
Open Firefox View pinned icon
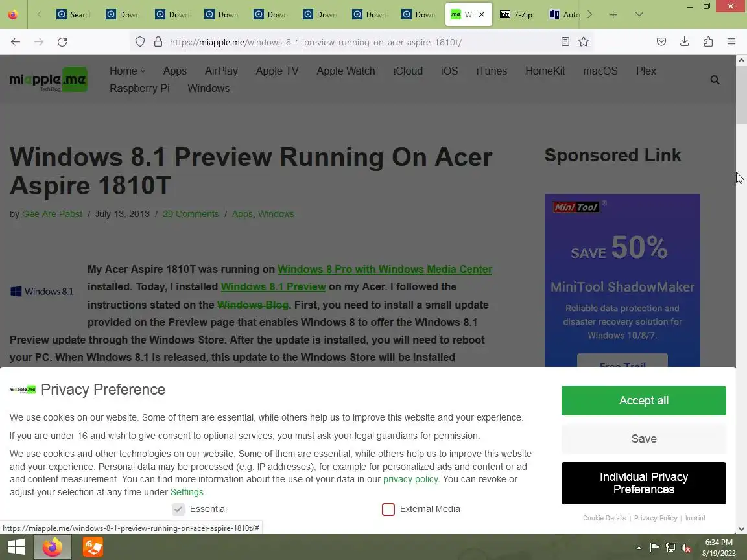pos(13,15)
